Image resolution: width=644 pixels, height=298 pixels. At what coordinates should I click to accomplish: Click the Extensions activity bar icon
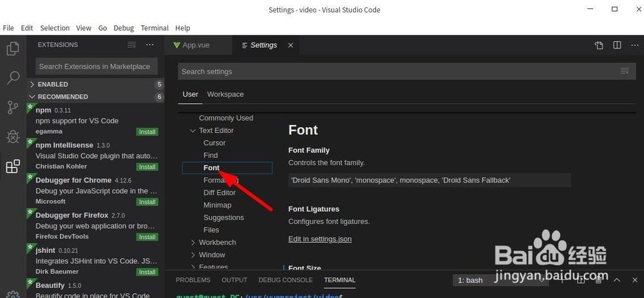coord(13,166)
